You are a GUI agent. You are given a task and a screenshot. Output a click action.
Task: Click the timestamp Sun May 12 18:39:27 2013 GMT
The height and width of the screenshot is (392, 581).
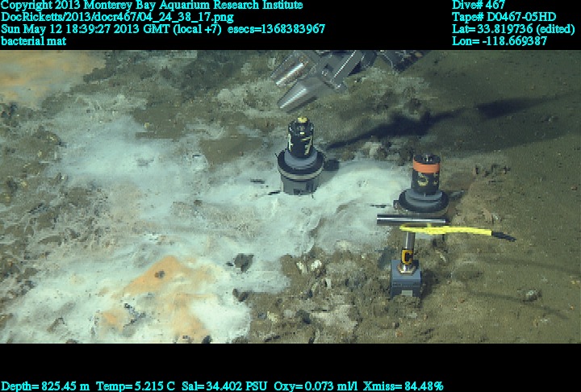[x=86, y=29]
